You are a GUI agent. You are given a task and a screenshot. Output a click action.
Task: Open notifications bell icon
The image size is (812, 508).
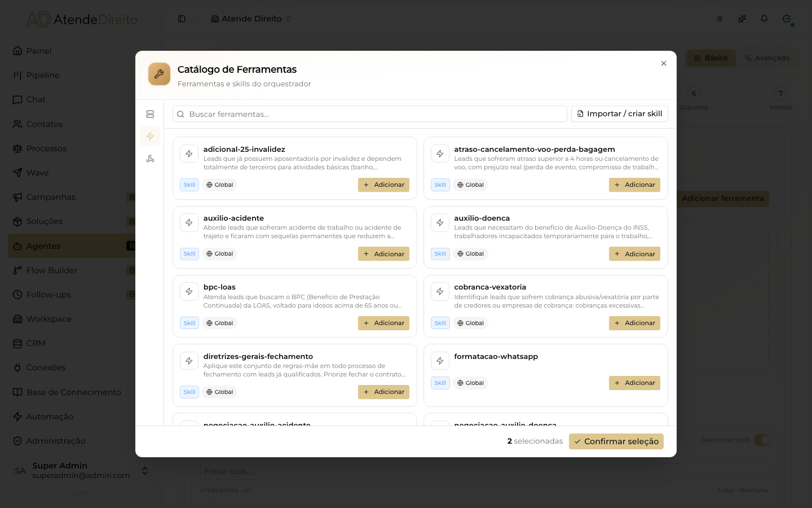tap(764, 19)
